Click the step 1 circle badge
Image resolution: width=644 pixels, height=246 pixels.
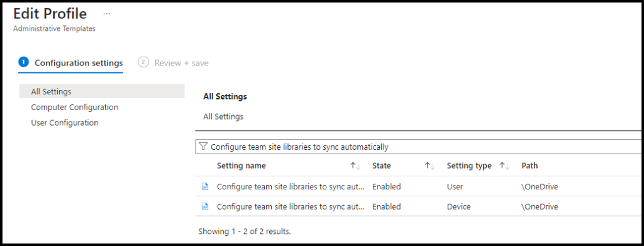point(24,62)
